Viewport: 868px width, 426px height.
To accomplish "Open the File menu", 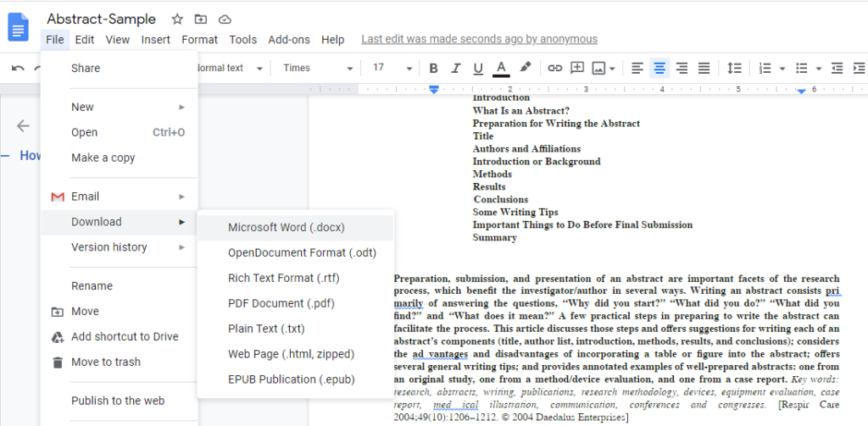I will [x=55, y=40].
